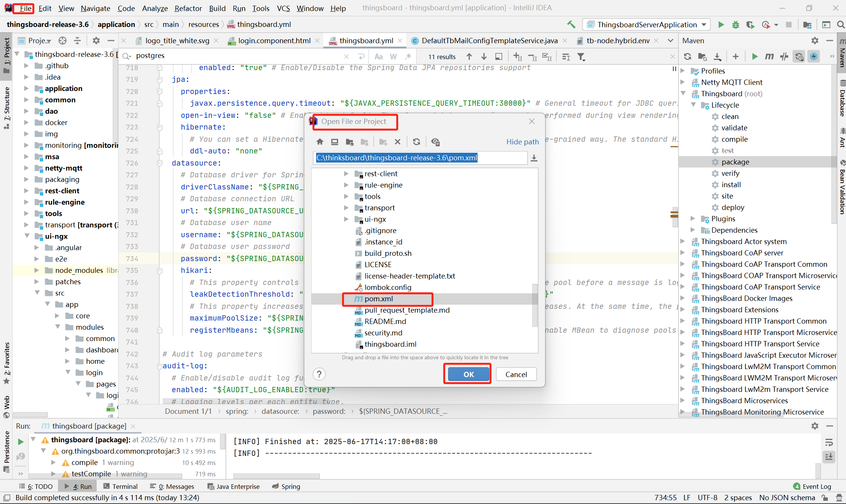Toggle Regex option in search bar
The width and height of the screenshot is (846, 504).
pyautogui.click(x=408, y=56)
